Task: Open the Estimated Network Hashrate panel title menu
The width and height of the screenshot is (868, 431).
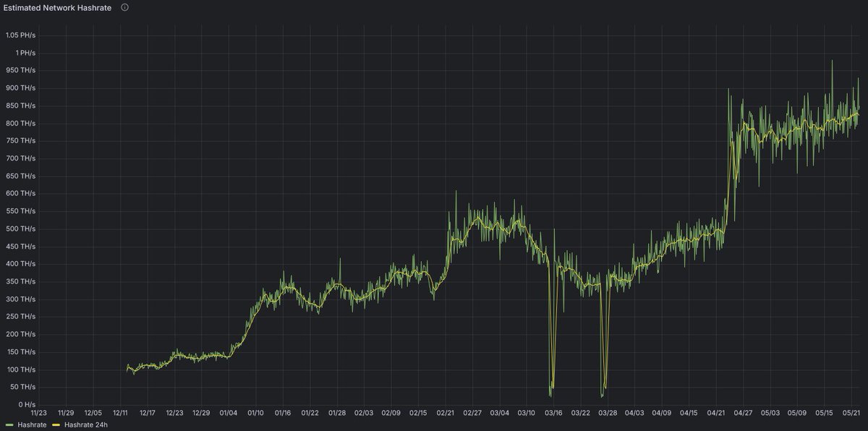Action: [x=58, y=7]
